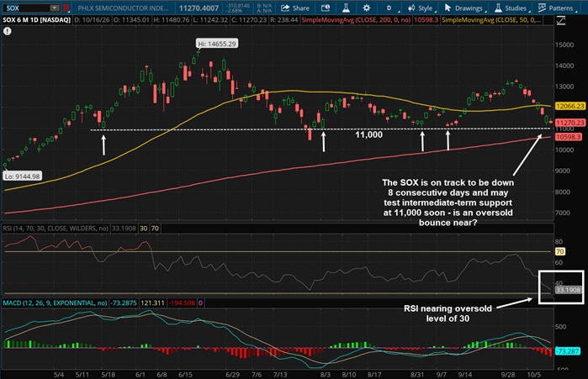Viewport: 588px width, 379px height.
Task: Click the 5/4 date on time axis
Action: pyautogui.click(x=59, y=375)
